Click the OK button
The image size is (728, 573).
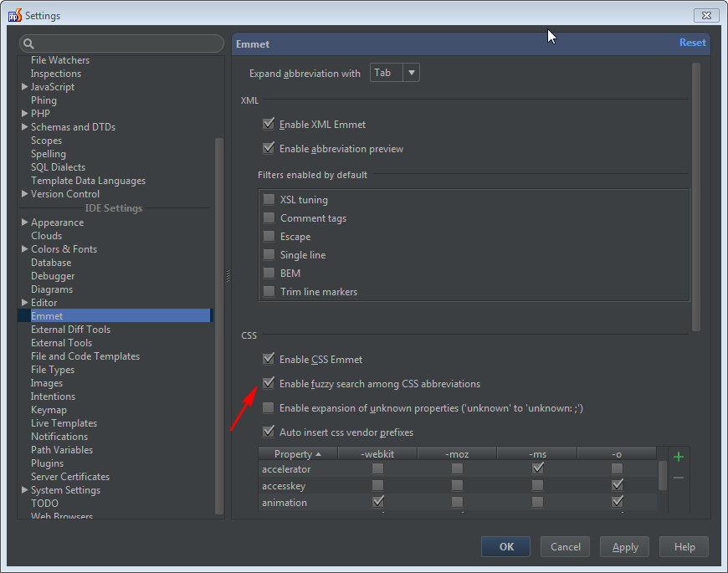point(506,547)
